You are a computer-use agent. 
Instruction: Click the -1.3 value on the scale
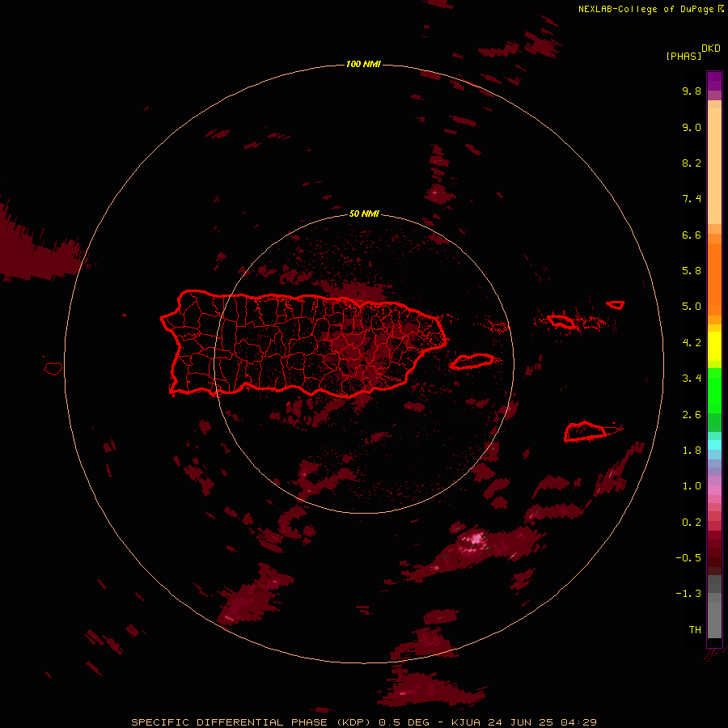(x=688, y=594)
